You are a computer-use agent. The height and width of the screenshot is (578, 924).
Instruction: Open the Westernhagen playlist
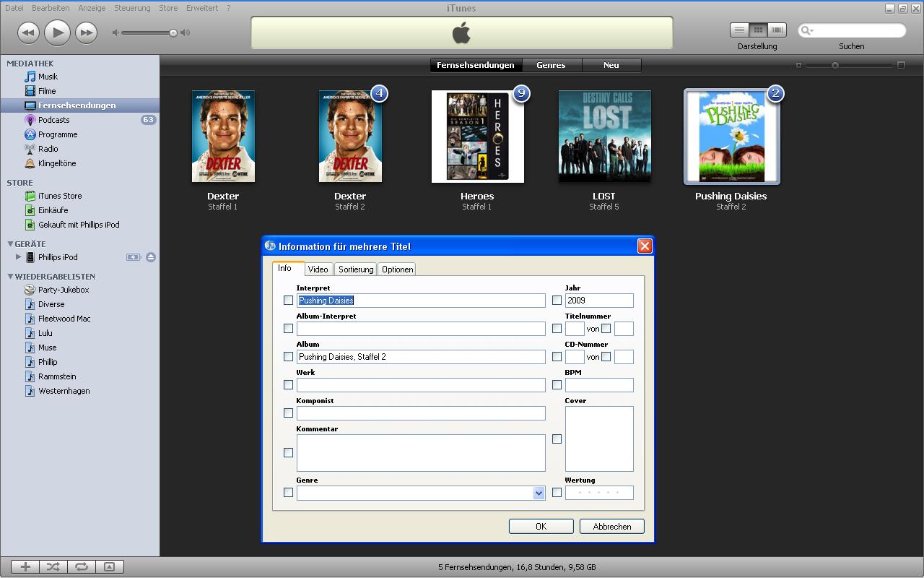coord(64,391)
